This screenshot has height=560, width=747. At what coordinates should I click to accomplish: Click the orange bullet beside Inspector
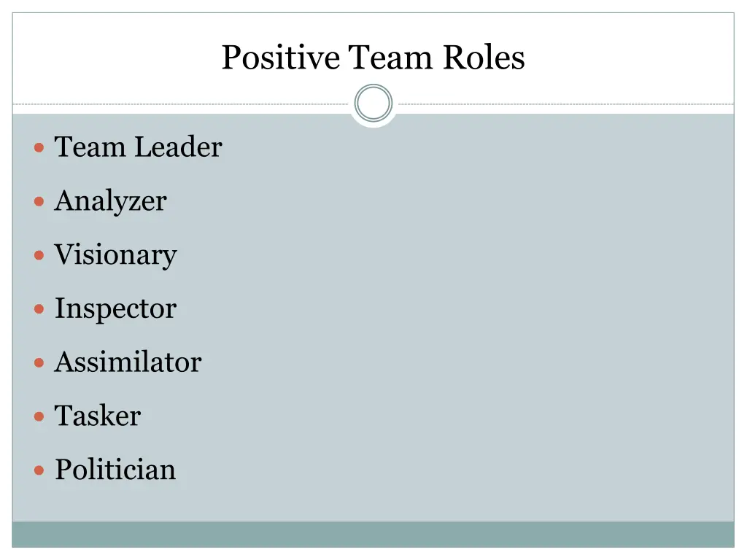point(39,309)
